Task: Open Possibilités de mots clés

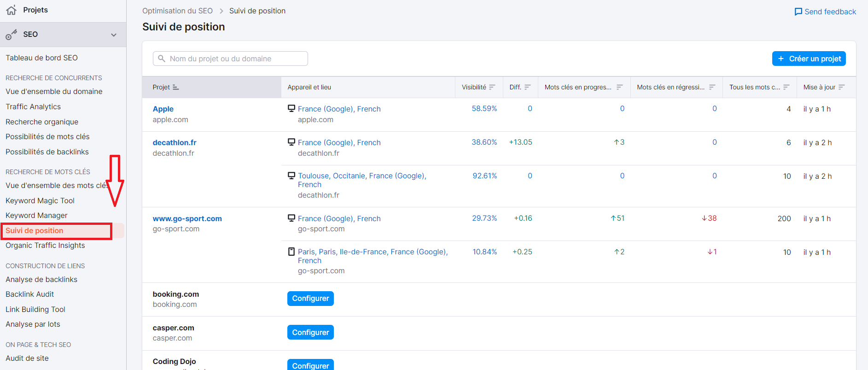Action: point(47,136)
